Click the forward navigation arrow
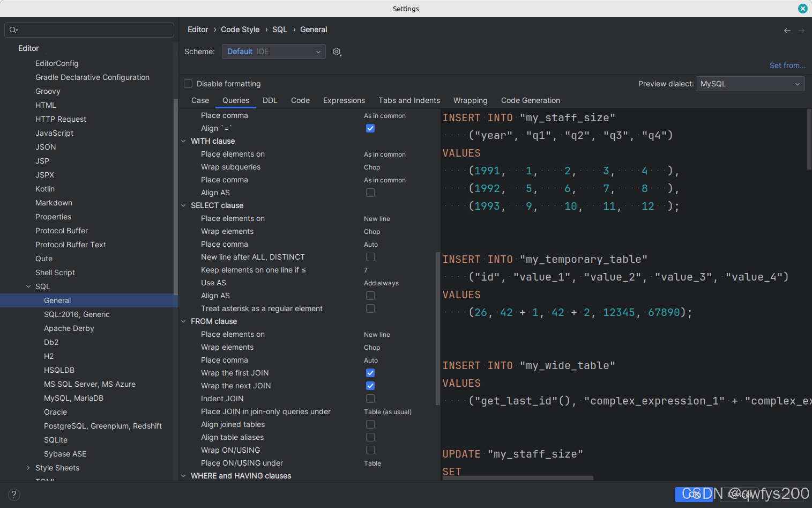The image size is (812, 508). [801, 31]
